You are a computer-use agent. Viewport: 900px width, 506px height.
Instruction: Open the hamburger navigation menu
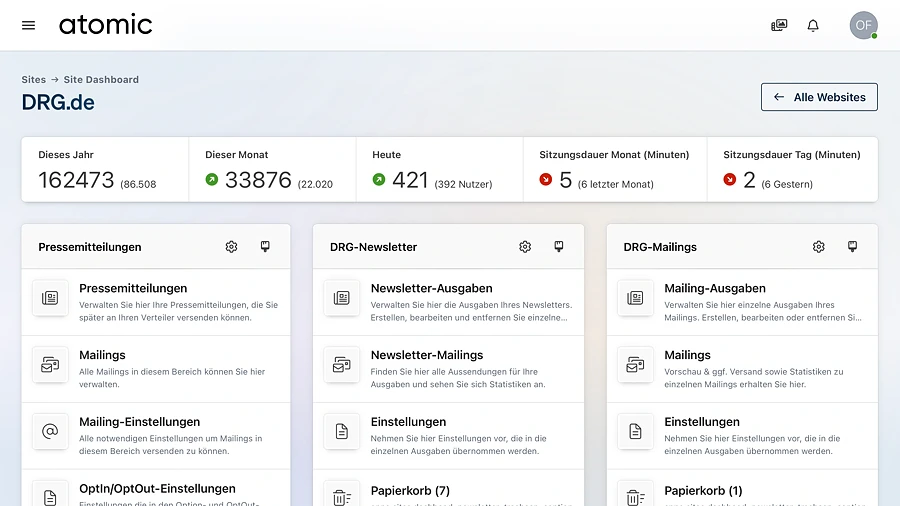28,25
